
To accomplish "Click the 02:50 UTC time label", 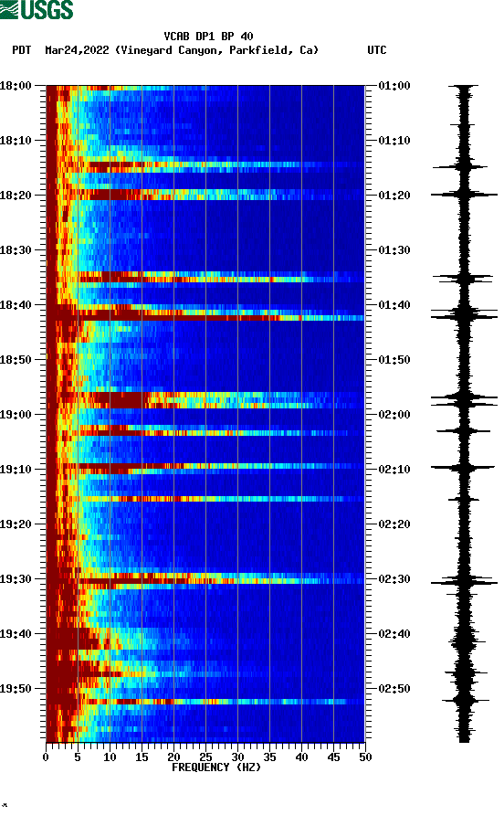I will coord(394,689).
